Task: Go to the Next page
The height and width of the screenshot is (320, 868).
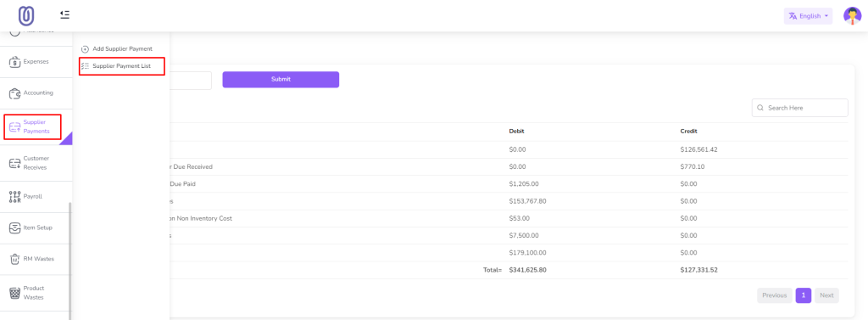Action: coord(826,295)
